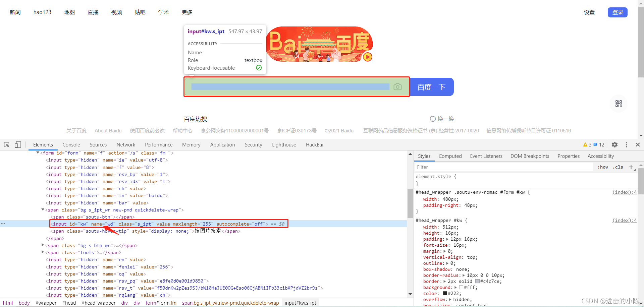
Task: Open the 地图 map link
Action: point(69,12)
